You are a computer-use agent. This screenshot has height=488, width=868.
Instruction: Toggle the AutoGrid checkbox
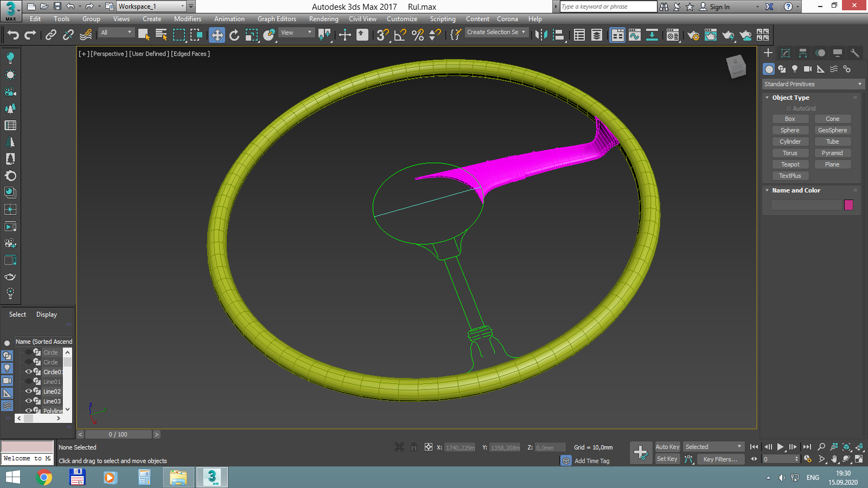coord(789,108)
